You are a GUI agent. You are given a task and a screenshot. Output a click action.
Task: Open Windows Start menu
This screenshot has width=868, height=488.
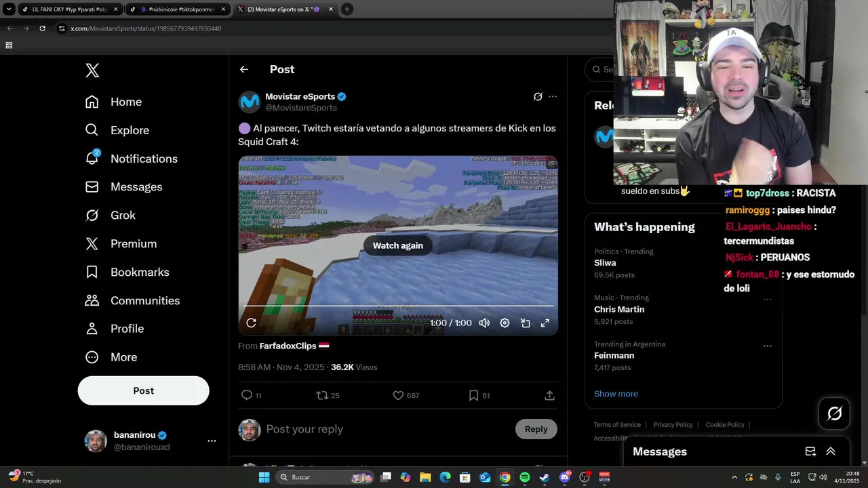(x=264, y=477)
